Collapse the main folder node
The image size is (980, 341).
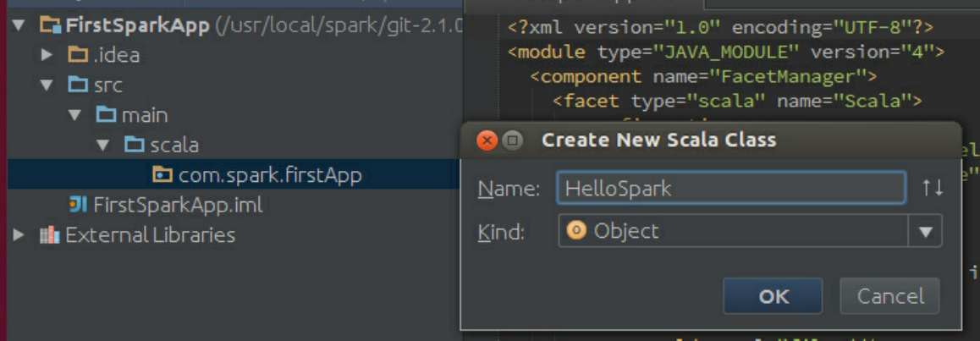pos(76,115)
